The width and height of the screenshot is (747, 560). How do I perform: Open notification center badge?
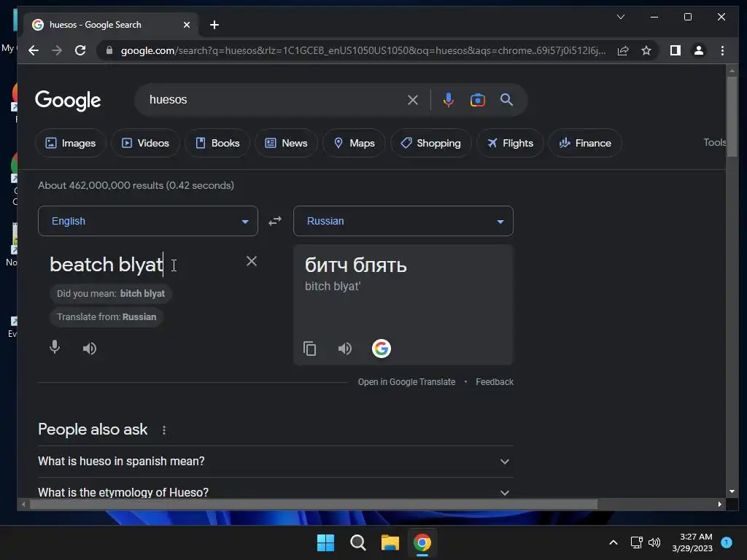[x=726, y=542]
